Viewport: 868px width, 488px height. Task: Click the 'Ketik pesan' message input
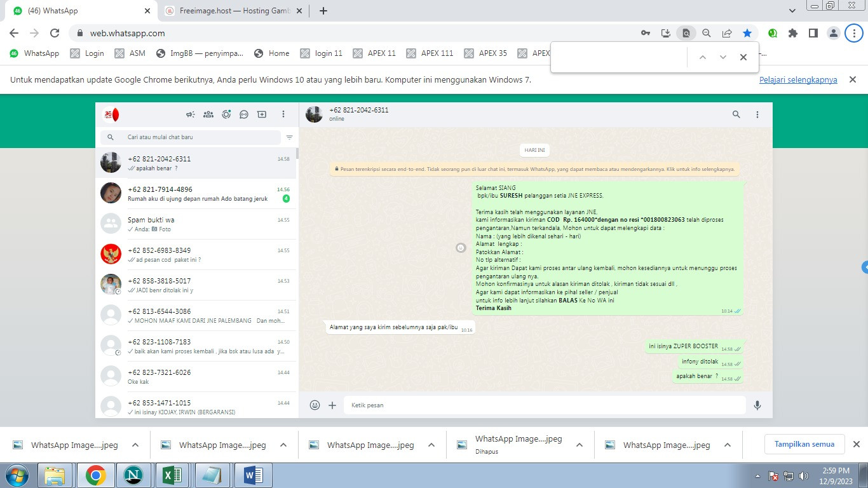coord(545,405)
